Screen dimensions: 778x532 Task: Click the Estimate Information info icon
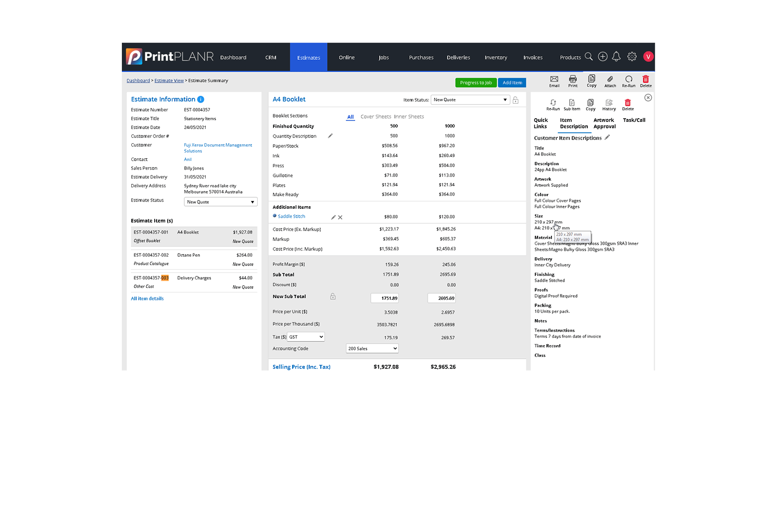201,99
